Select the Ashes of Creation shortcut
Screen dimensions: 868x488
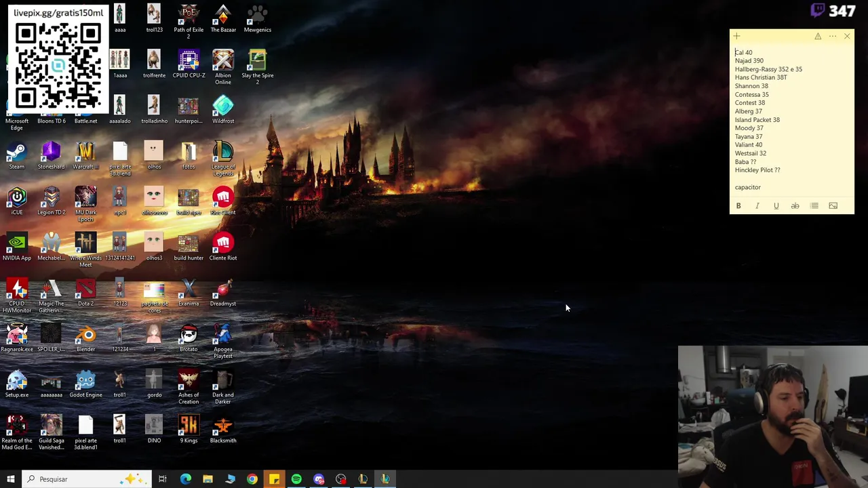point(189,386)
